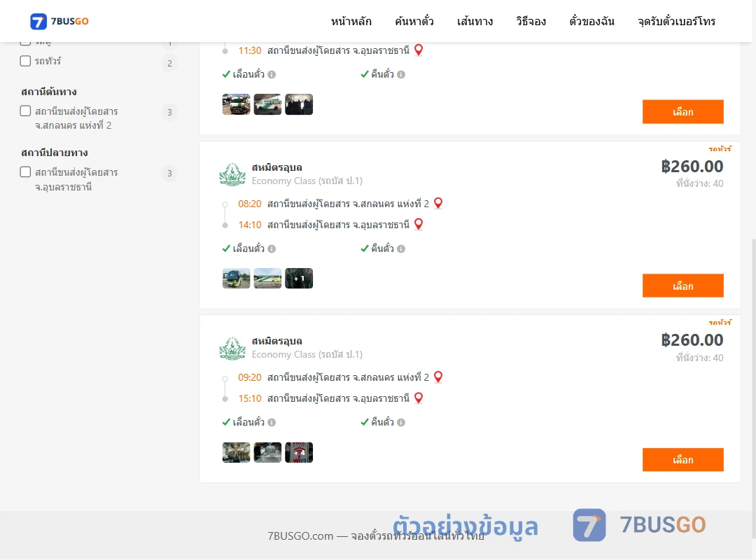This screenshot has height=560, width=756.
Task: Click info icon beside เลื่อนตั๋ว in the 08:20 trip
Action: click(x=272, y=249)
